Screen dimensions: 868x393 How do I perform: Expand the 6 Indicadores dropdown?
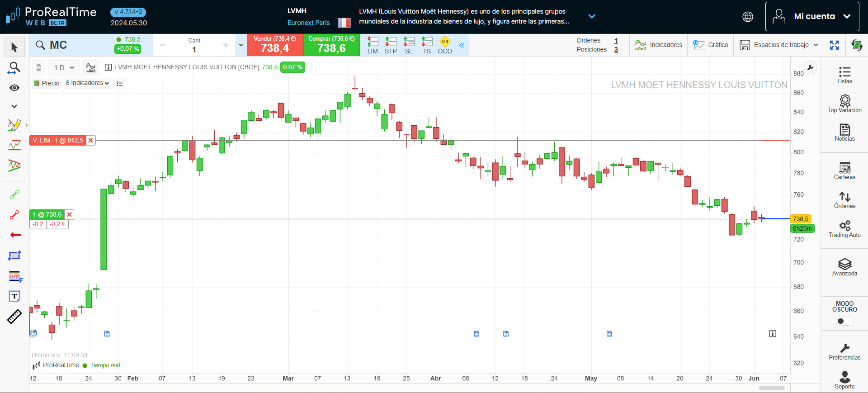point(87,83)
